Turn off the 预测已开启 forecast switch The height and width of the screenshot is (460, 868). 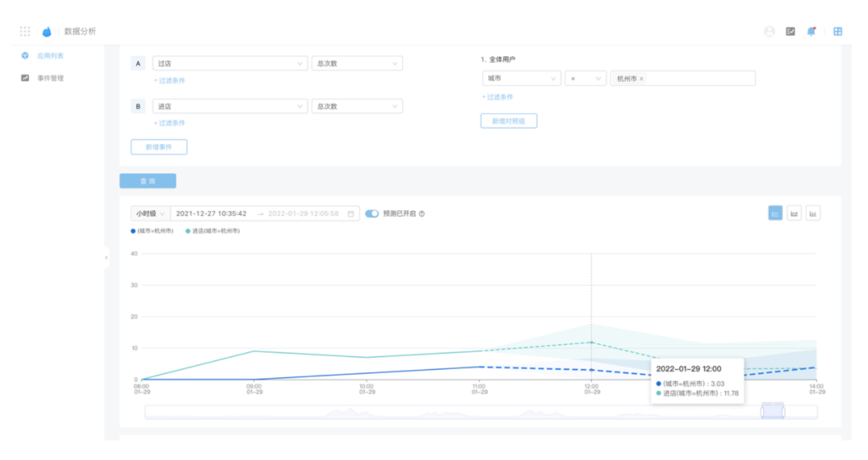(372, 214)
